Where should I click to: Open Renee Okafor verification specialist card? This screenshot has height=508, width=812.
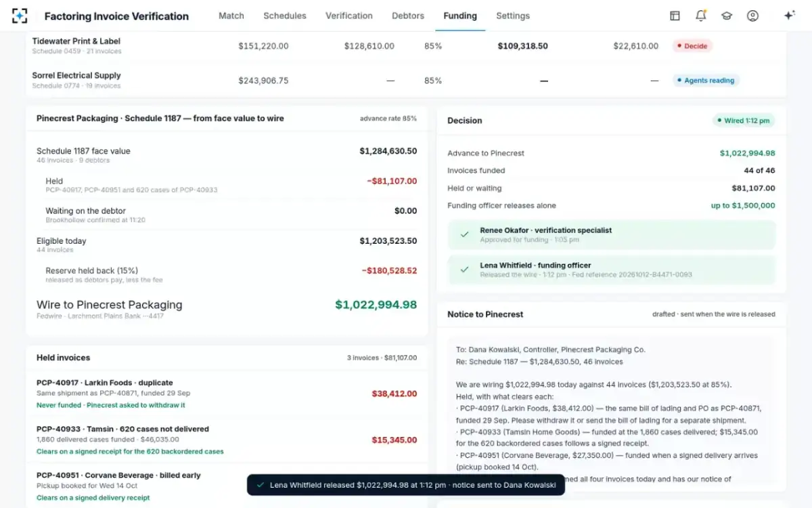coord(612,234)
